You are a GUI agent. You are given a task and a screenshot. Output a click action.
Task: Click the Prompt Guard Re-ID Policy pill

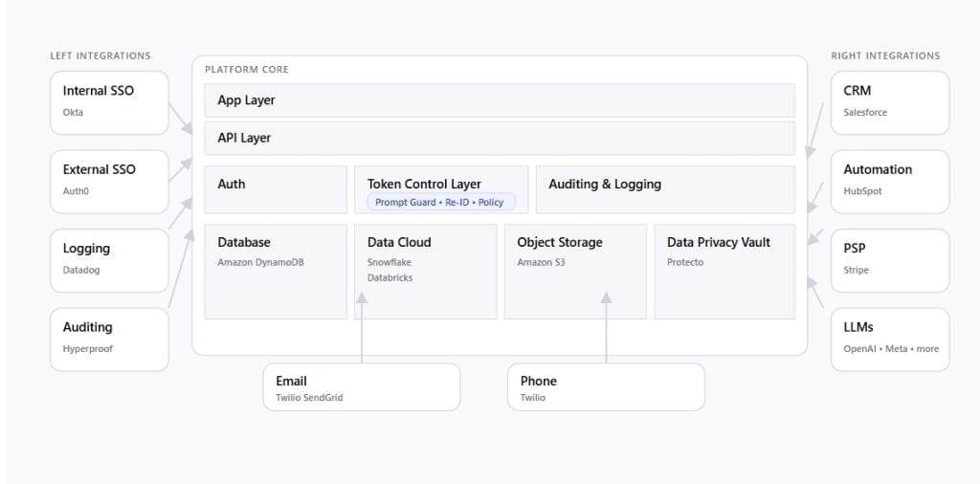click(441, 202)
